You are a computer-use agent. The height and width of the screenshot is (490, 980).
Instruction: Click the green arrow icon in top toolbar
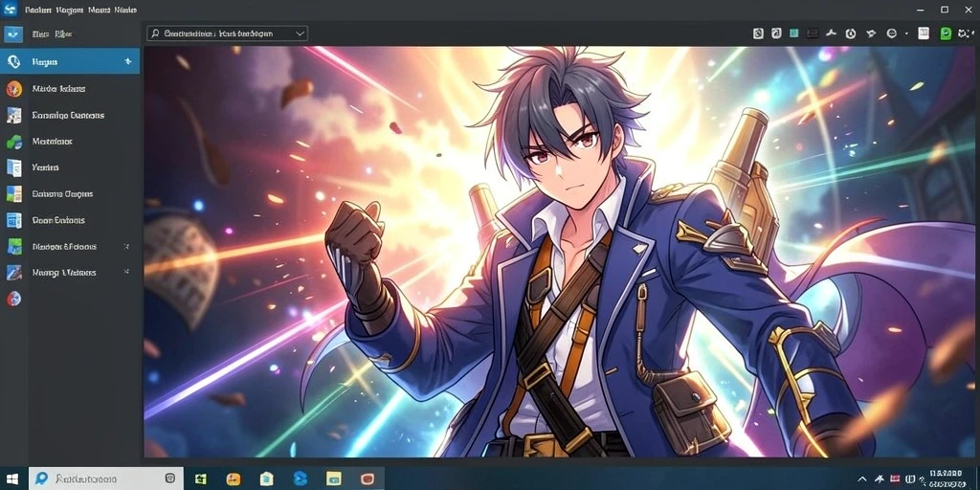(x=946, y=33)
